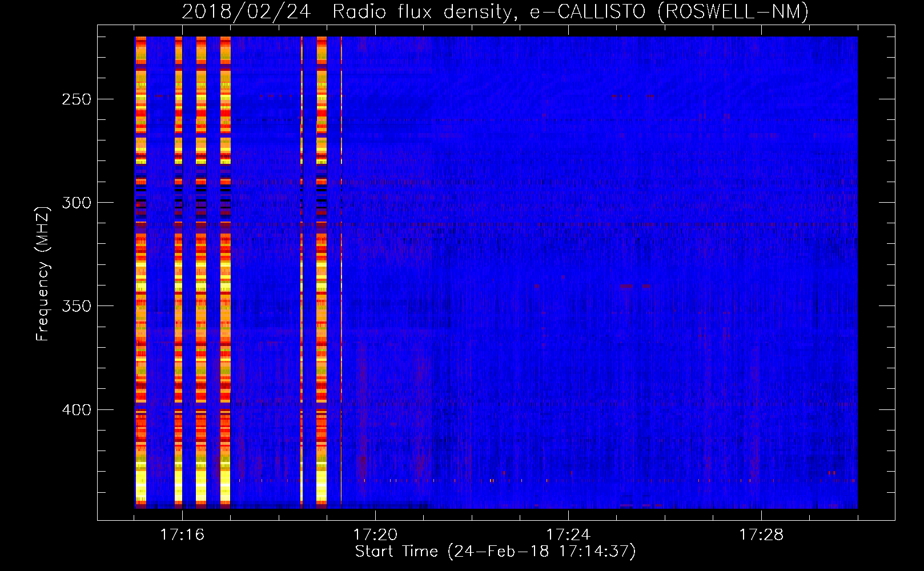The height and width of the screenshot is (571, 924).
Task: Click the "Frequency (MHZ)" y-axis label
Action: (43, 274)
